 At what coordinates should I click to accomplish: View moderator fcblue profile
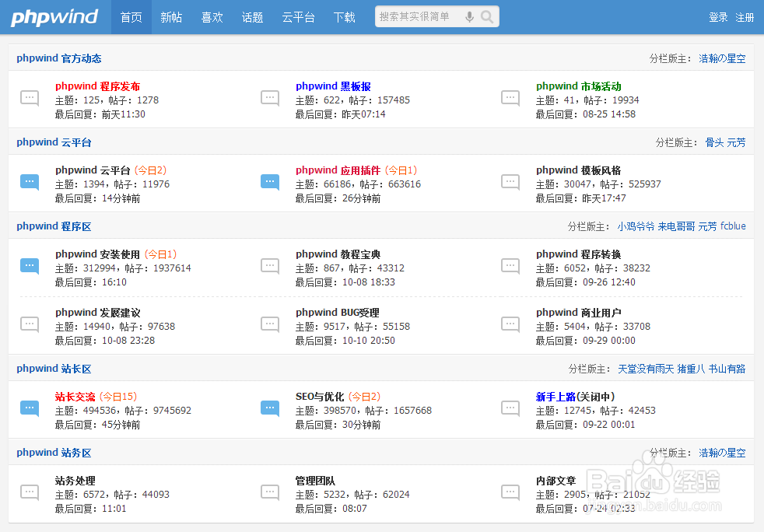[x=733, y=226]
